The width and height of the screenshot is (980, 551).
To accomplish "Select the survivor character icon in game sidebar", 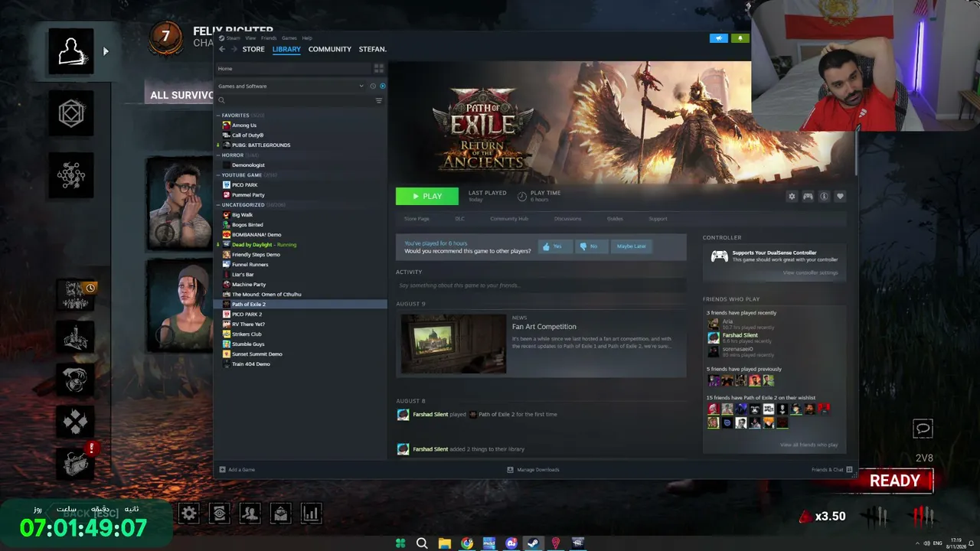I will pyautogui.click(x=71, y=51).
